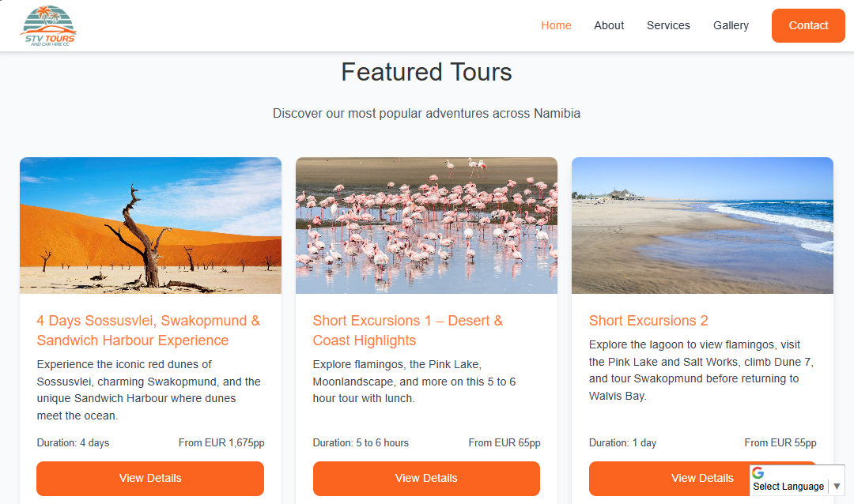Click the Google icon in translate widget
Image resolution: width=854 pixels, height=504 pixels.
click(x=758, y=473)
